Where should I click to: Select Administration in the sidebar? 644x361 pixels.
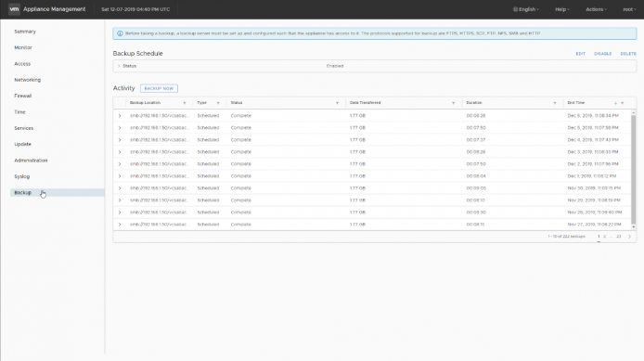coord(31,161)
